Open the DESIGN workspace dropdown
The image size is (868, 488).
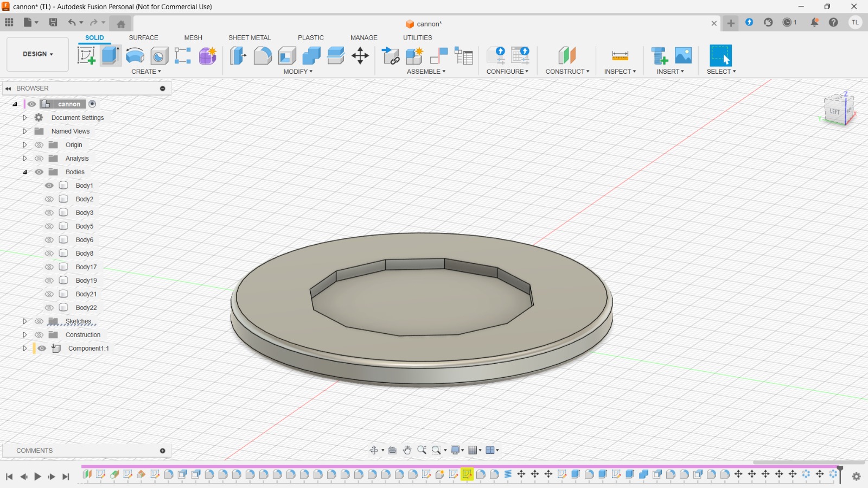37,54
